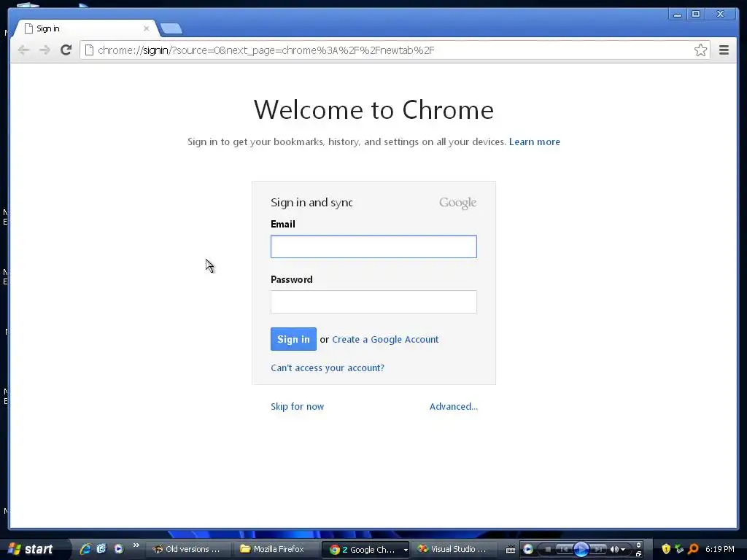Viewport: 747px width, 560px height.
Task: Click the blue Sign in button
Action: (x=293, y=339)
